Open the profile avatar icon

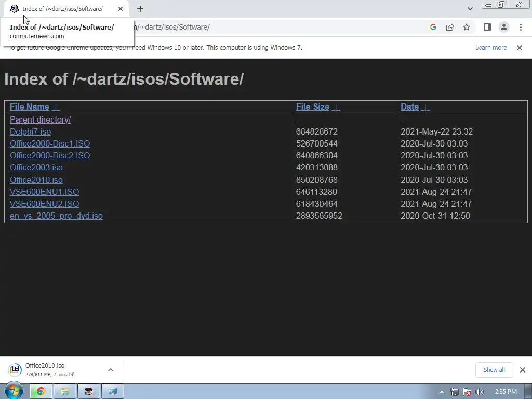(504, 27)
